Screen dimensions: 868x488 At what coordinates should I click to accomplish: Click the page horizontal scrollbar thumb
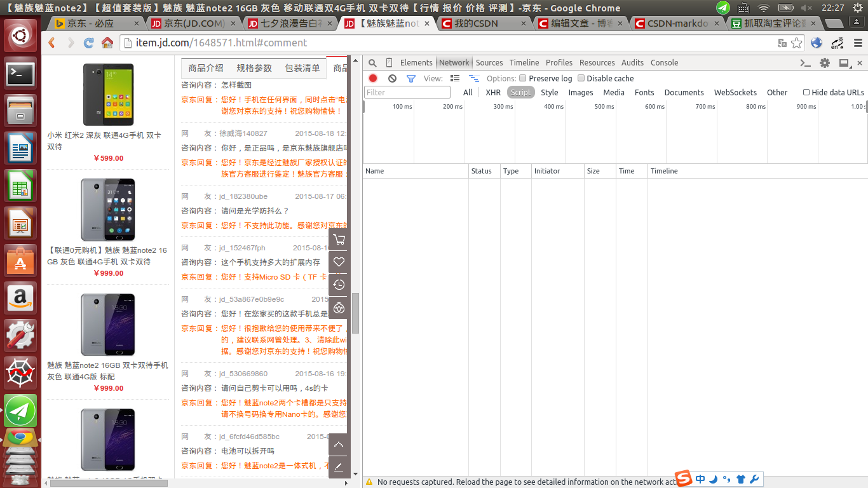109,483
